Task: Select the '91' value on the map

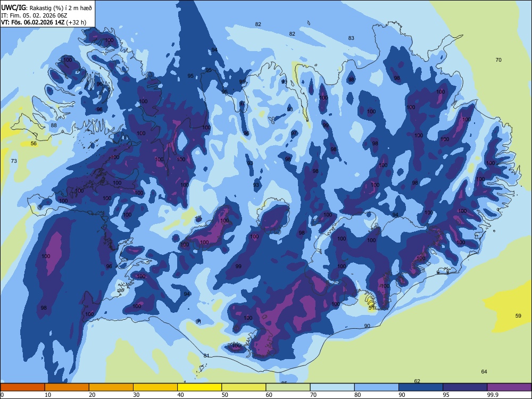Action: [198, 321]
